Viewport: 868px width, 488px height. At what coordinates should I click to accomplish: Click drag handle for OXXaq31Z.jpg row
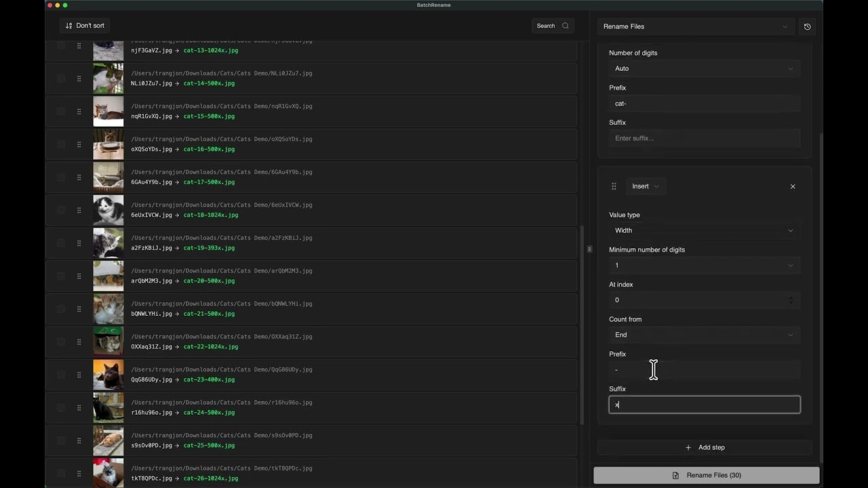(x=79, y=342)
